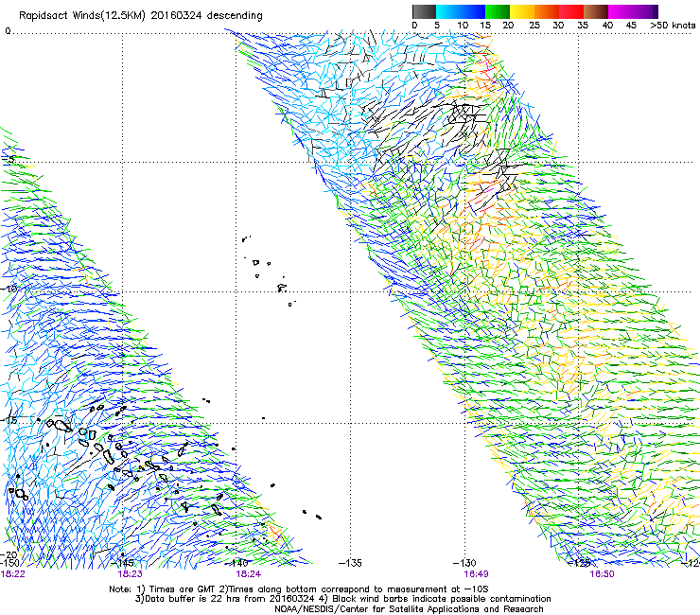Select the dark purple 45-50 knots legend swatch

(645, 11)
